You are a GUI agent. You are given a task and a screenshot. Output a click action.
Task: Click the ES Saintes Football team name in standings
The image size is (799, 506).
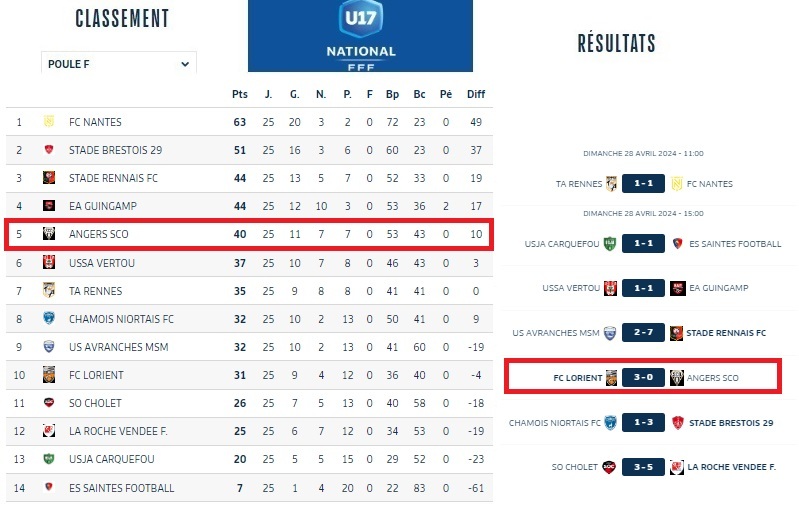click(121, 488)
